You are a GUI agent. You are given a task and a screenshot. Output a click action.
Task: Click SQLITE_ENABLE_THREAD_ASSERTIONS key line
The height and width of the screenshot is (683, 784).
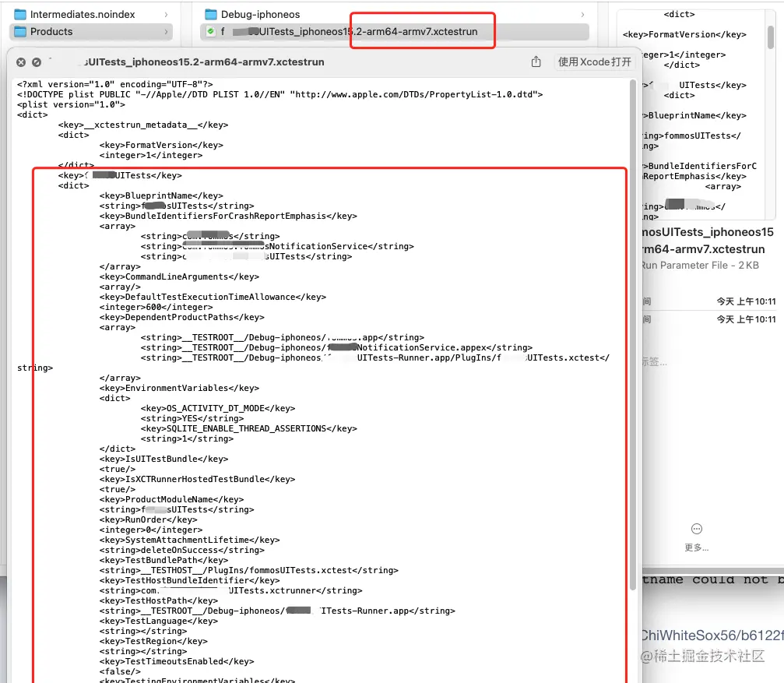click(248, 428)
